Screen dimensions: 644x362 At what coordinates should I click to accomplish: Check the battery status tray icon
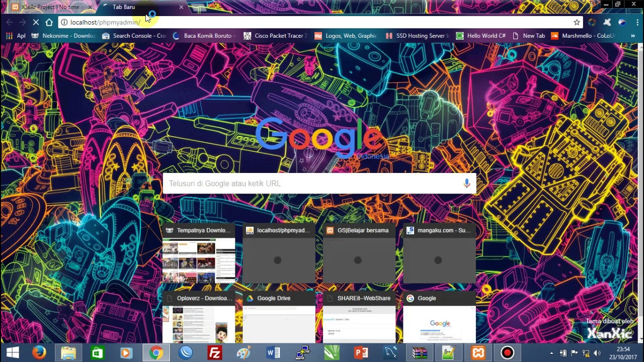[x=563, y=353]
